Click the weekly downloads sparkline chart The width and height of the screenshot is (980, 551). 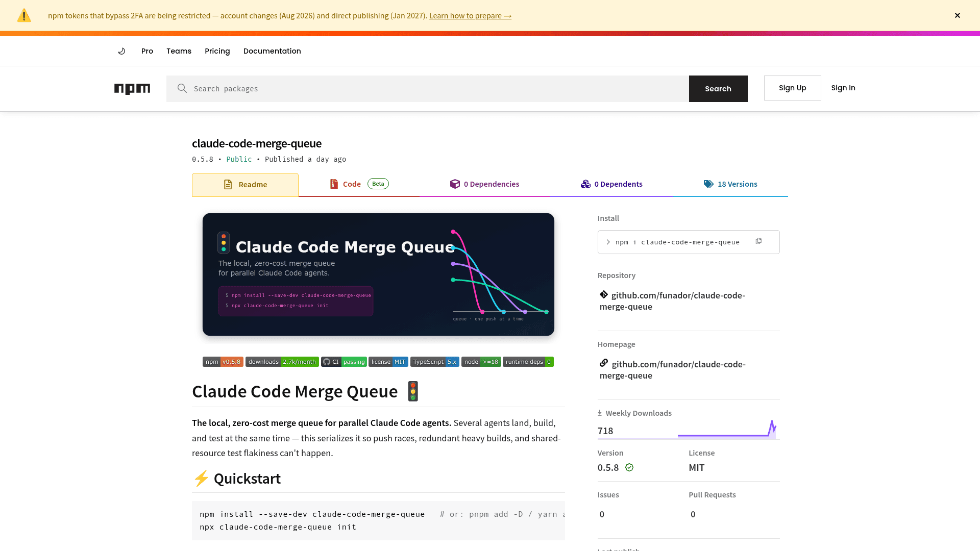point(727,430)
